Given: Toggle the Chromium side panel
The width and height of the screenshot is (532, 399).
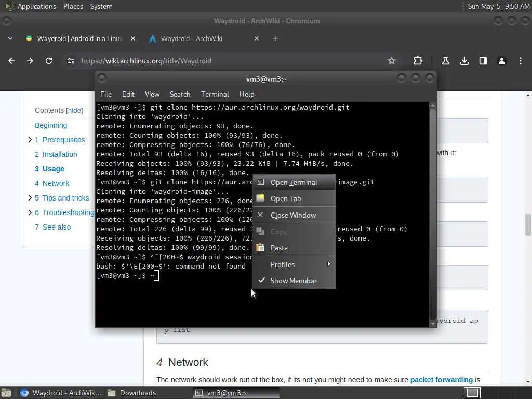Looking at the screenshot, I should click(x=483, y=61).
